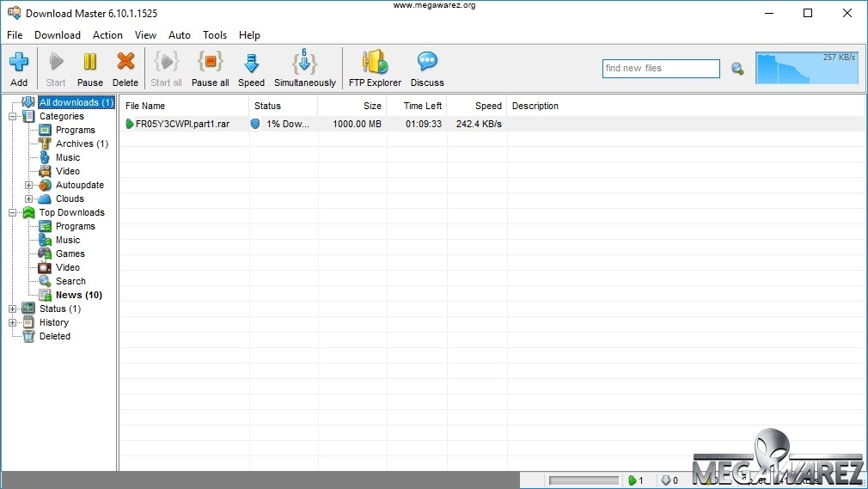The width and height of the screenshot is (868, 489).
Task: Open the Help menu
Action: 249,35
